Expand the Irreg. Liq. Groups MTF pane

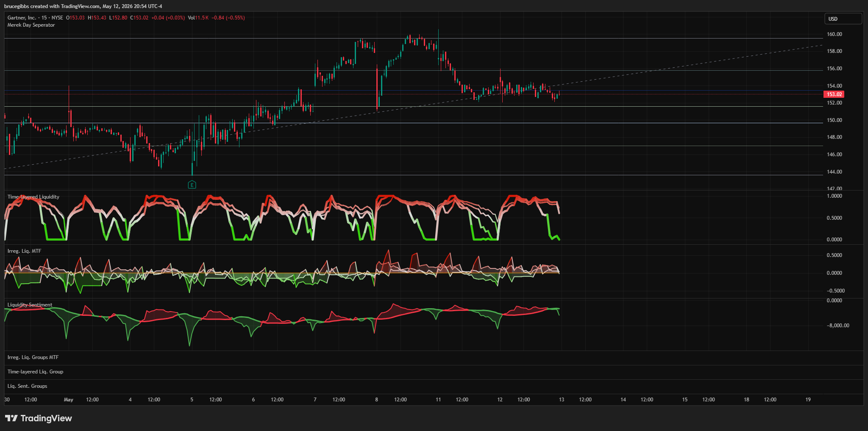pos(33,357)
